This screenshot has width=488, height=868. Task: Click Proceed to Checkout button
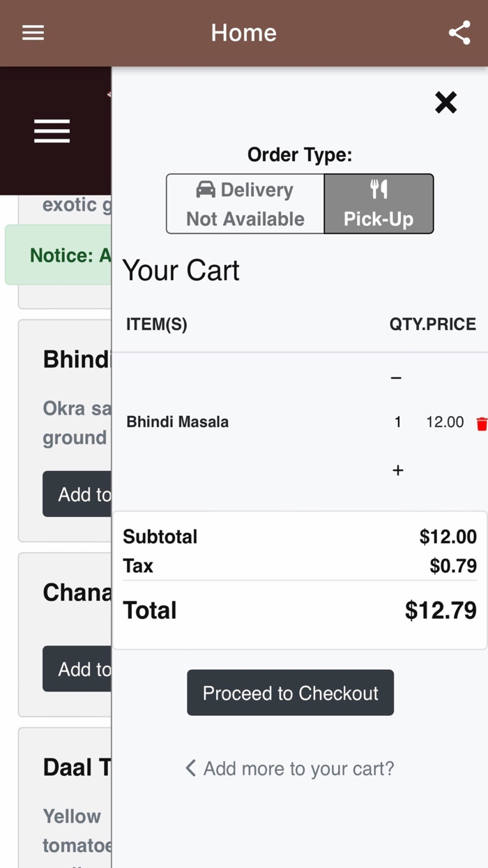pos(290,693)
